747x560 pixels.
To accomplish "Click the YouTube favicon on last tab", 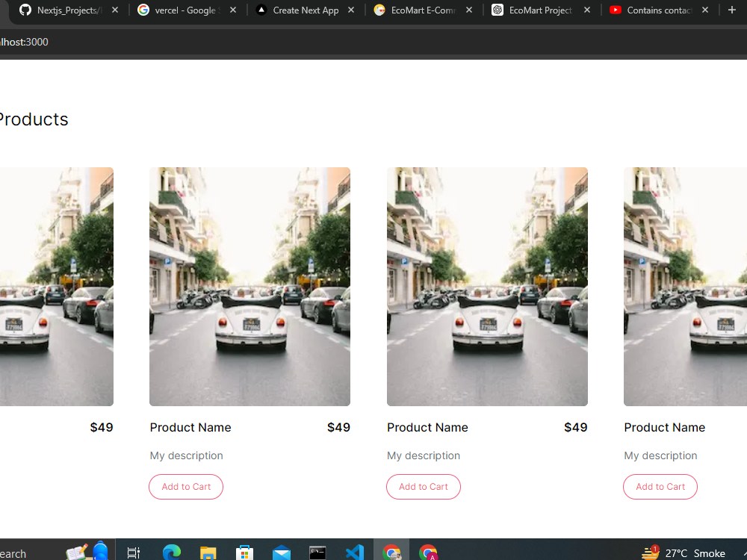I will 616,10.
